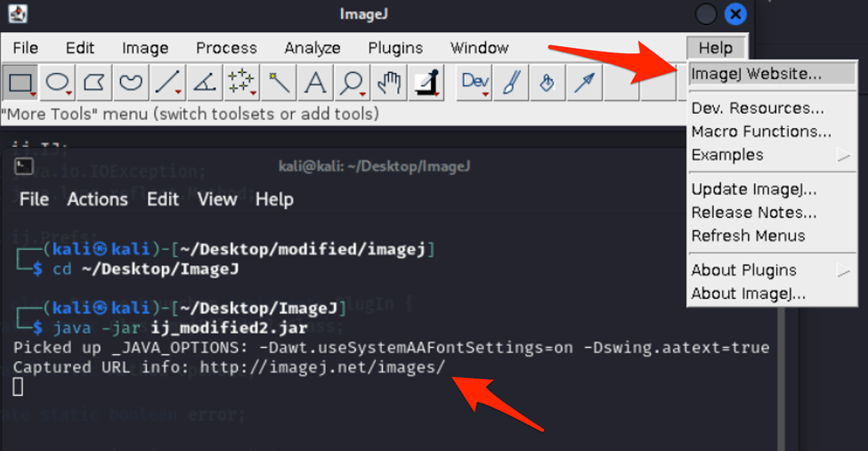Choose Release Notes... menu entry
The height and width of the screenshot is (451, 868).
click(x=772, y=213)
